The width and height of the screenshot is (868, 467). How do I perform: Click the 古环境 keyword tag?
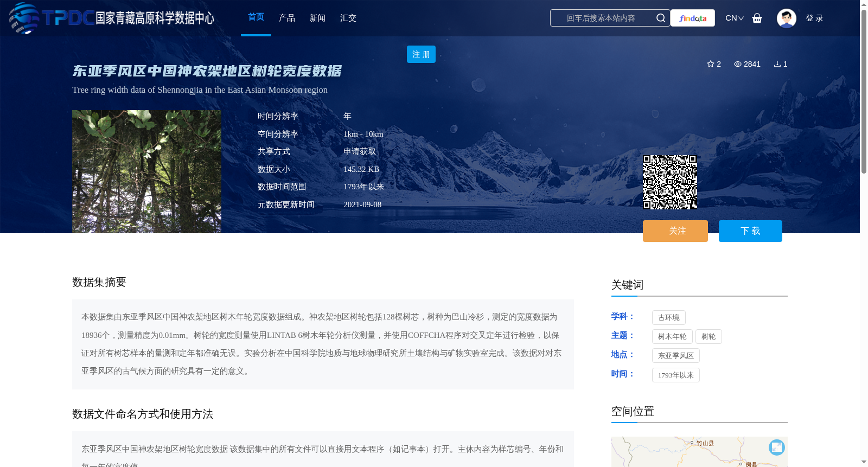[669, 317]
